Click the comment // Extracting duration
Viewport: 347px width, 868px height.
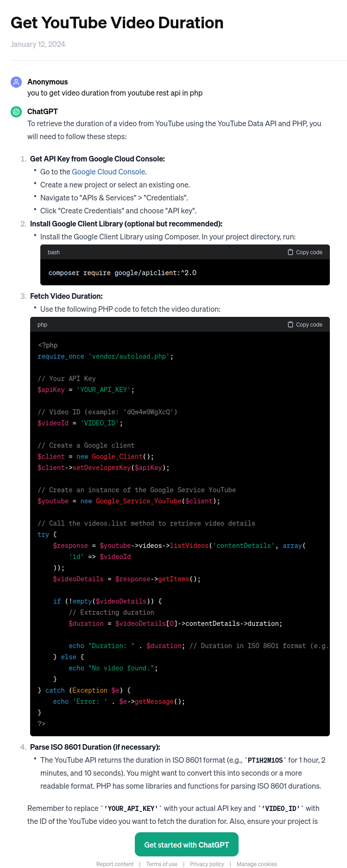[x=112, y=612]
